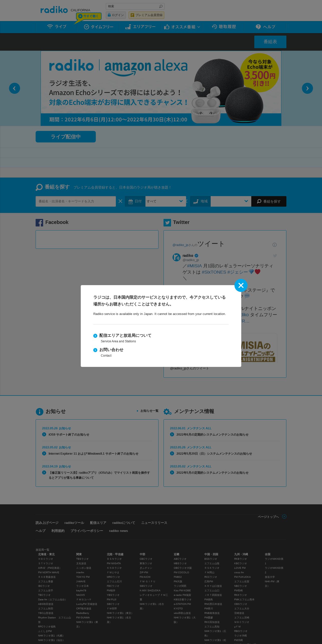Screen dimensions: 322x644
Task: Open 2022年6月の定期的システムメンテナンス notice
Action: 212,435
